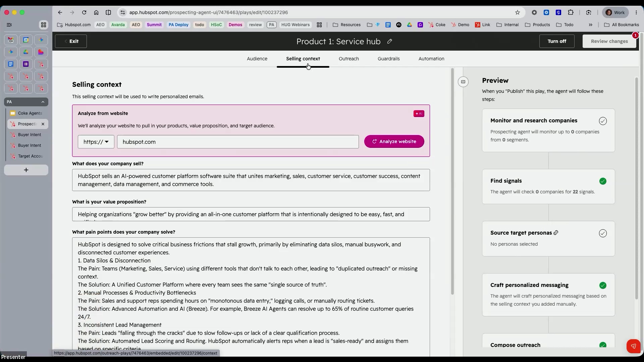Open the Demos bookmark

tap(235, 25)
